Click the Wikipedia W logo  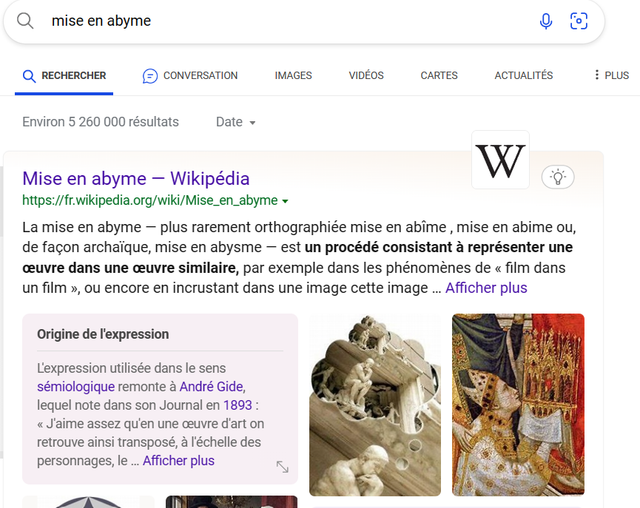[x=500, y=160]
